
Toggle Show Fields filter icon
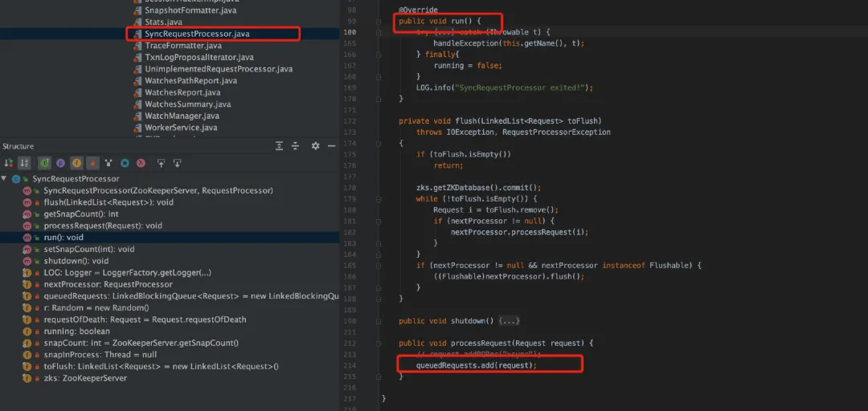(x=76, y=163)
